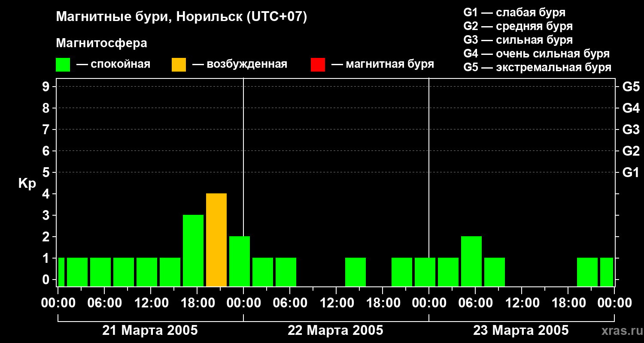Click 'G1 — слабая буря' legend line

point(514,12)
